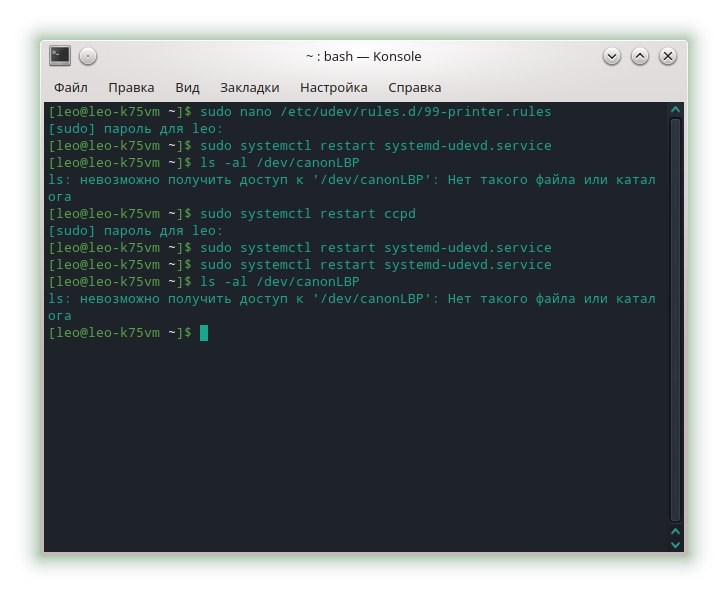Close the Konsole window
Viewport: 728px width, 596px height.
coord(668,57)
